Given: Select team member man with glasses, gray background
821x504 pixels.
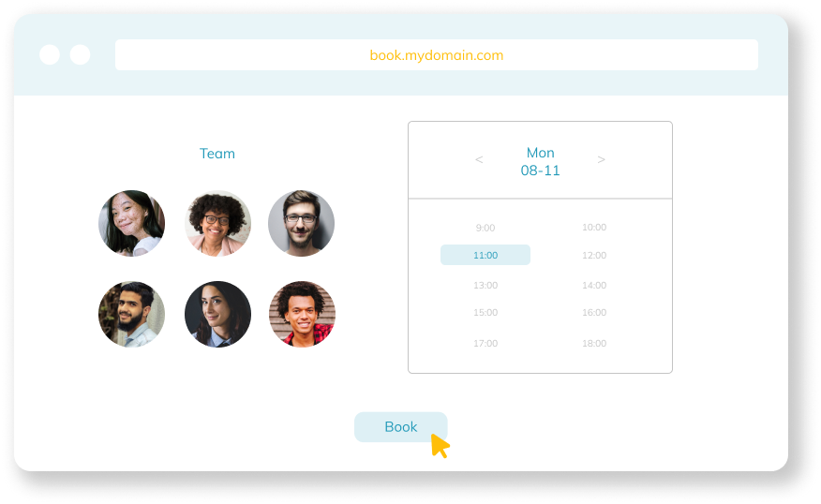Looking at the screenshot, I should tap(301, 224).
